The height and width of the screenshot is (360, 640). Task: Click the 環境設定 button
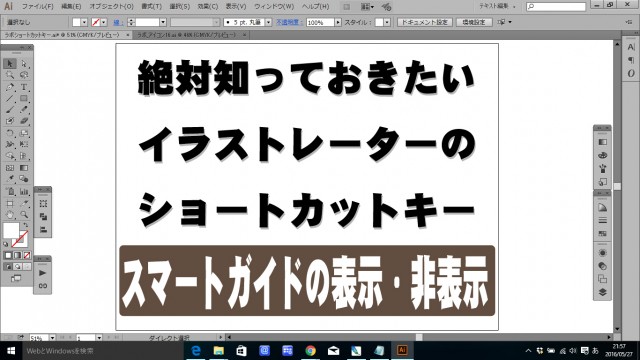tap(474, 22)
